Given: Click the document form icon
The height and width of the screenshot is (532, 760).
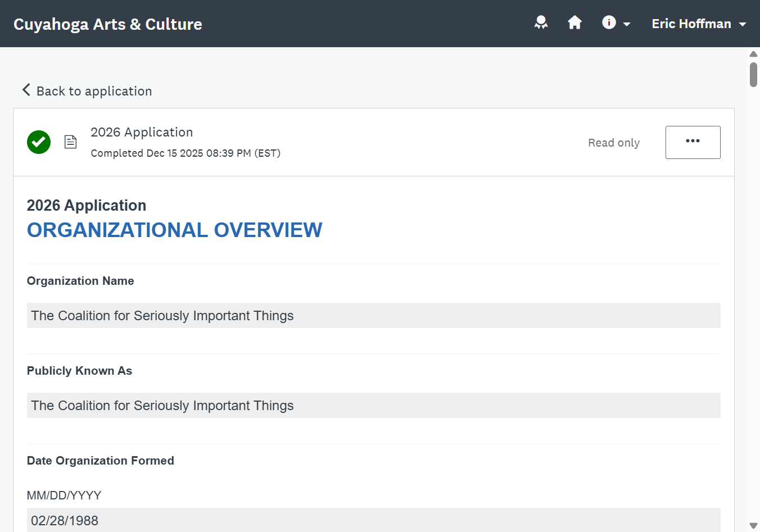Looking at the screenshot, I should pyautogui.click(x=70, y=142).
